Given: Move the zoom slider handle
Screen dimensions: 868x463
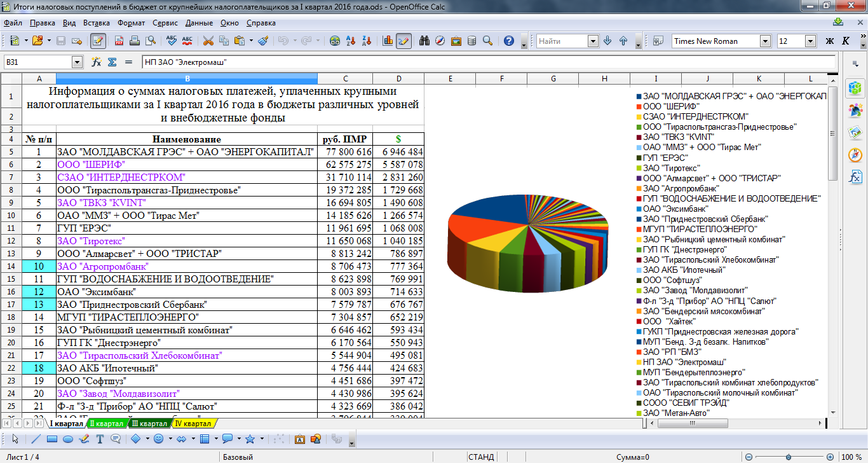Looking at the screenshot, I should (x=788, y=457).
